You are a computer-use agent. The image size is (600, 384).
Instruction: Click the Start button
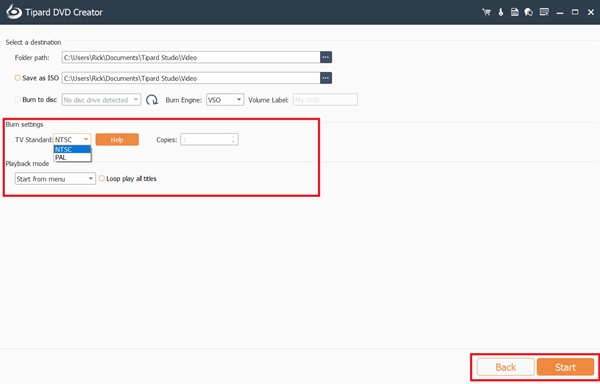565,367
